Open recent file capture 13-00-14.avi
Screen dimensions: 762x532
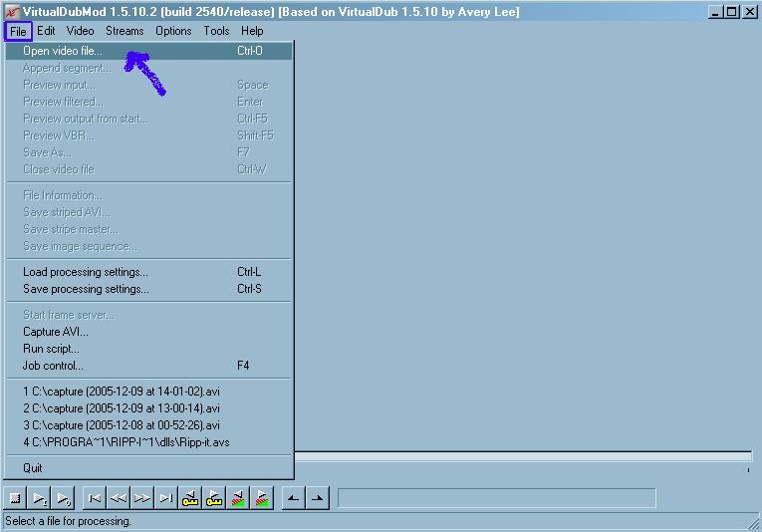(148, 408)
